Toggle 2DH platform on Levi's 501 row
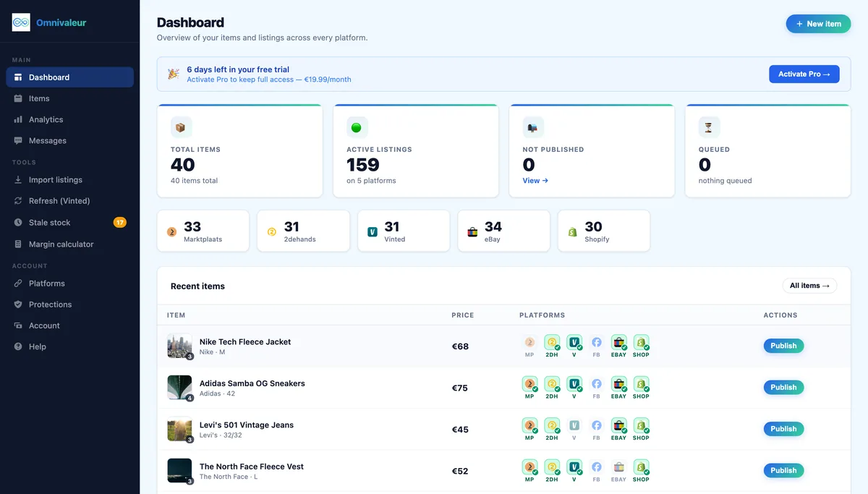Viewport: 868px width, 494px height. [552, 429]
